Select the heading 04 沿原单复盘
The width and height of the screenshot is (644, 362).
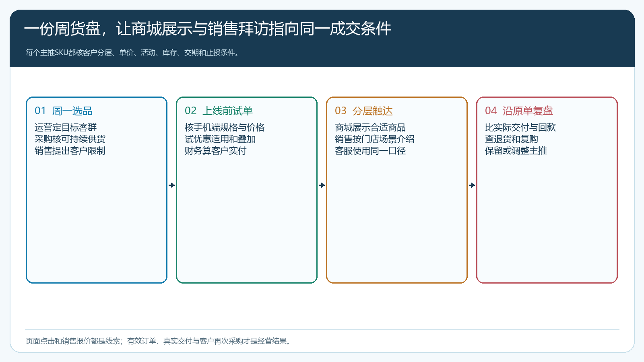click(x=519, y=111)
